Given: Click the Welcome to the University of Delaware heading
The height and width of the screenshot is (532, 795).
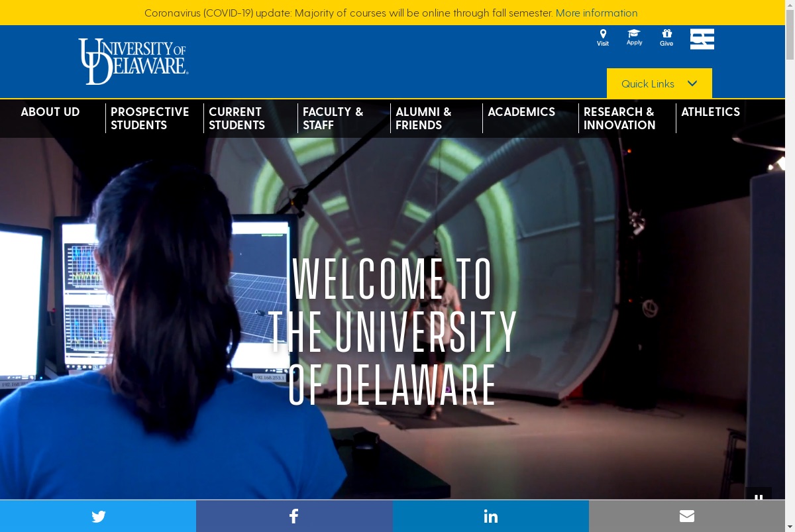Looking at the screenshot, I should [393, 331].
